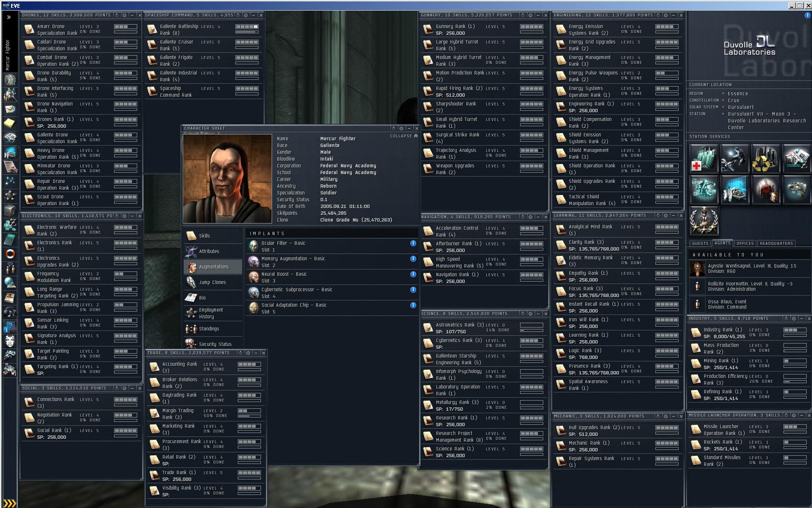Viewport: 812px width, 508px height.
Task: Show info for Ocular Filter - Basic implant
Action: click(x=413, y=243)
